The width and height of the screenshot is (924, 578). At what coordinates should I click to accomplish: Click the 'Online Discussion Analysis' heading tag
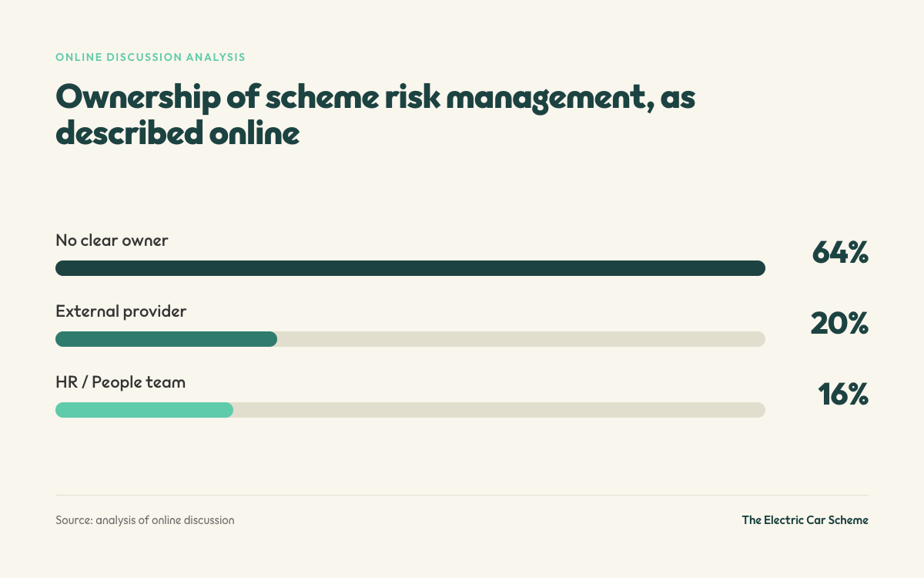(x=151, y=57)
